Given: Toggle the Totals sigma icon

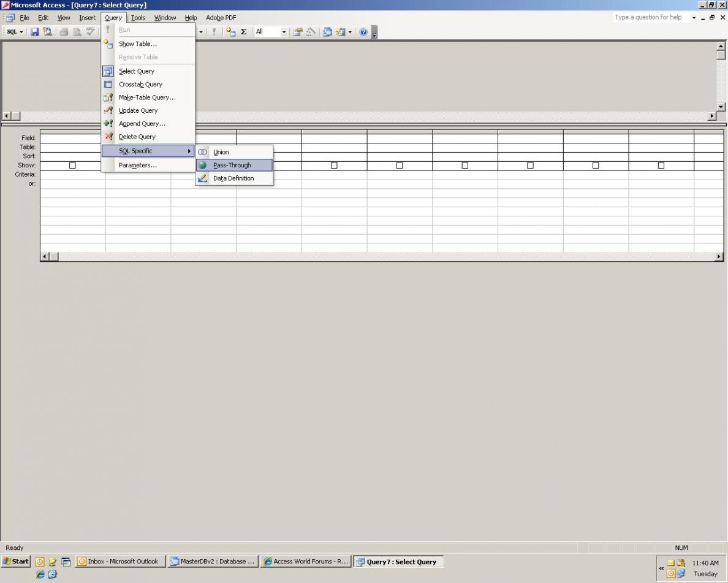Looking at the screenshot, I should coord(243,32).
